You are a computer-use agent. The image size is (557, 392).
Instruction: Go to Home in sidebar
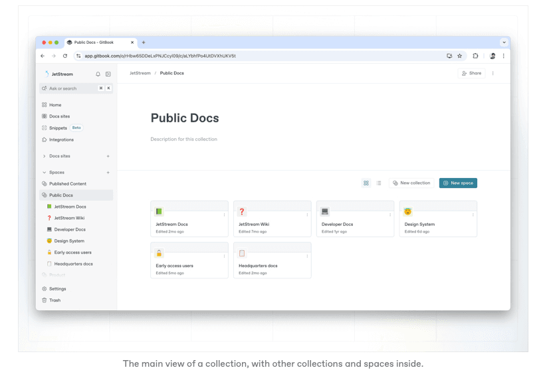tap(55, 105)
